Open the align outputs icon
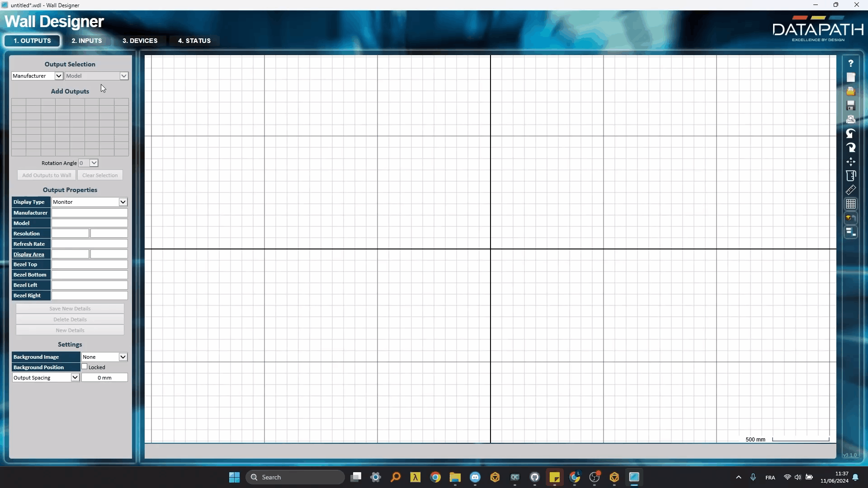Viewport: 868px width, 488px height. (850, 232)
